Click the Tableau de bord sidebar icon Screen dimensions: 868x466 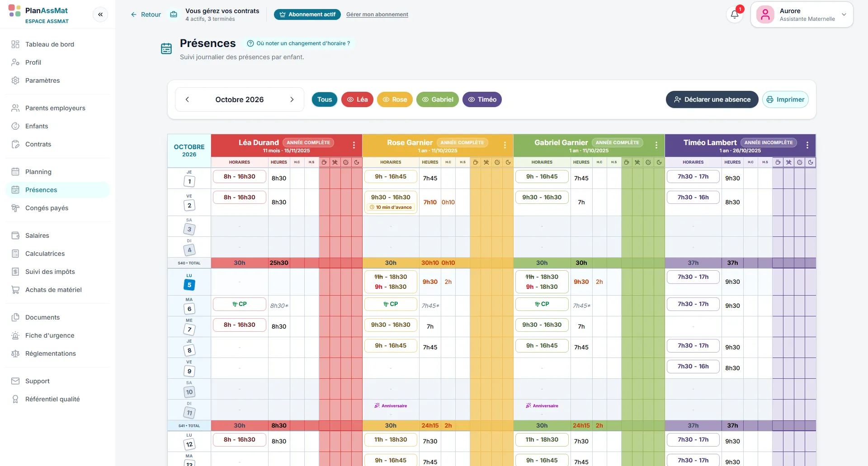[x=15, y=44]
